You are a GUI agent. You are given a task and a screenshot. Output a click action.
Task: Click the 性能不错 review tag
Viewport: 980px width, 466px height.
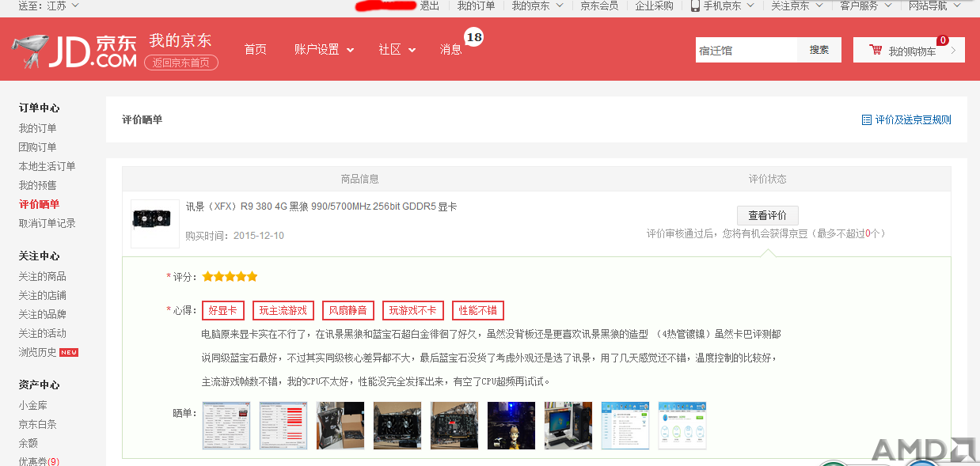pos(478,310)
